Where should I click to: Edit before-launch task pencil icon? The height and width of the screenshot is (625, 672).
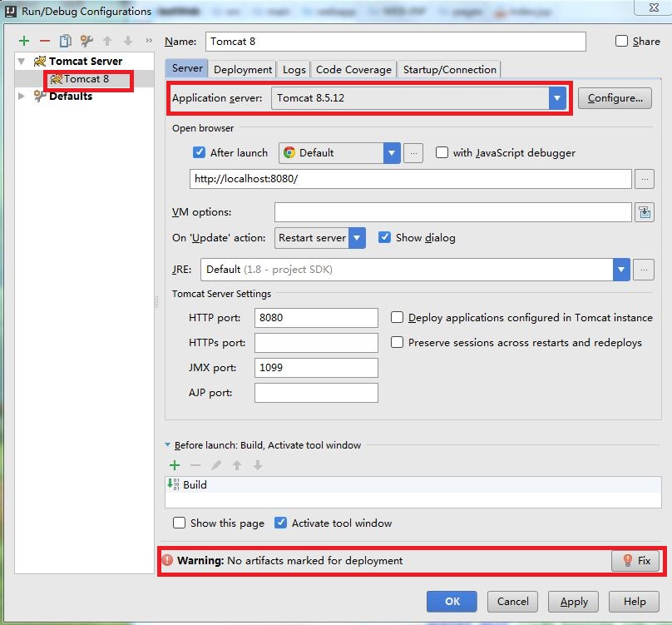coord(216,465)
